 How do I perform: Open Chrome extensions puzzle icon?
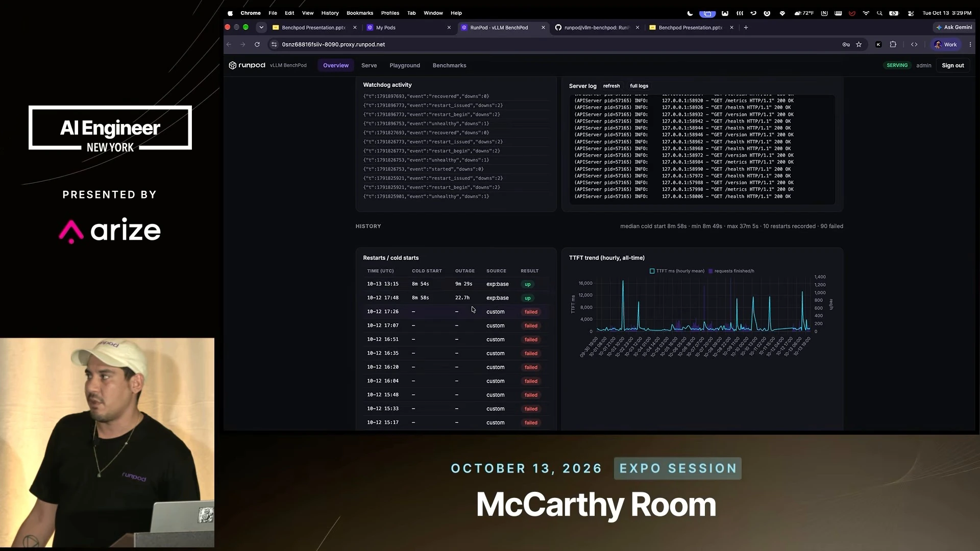(893, 44)
